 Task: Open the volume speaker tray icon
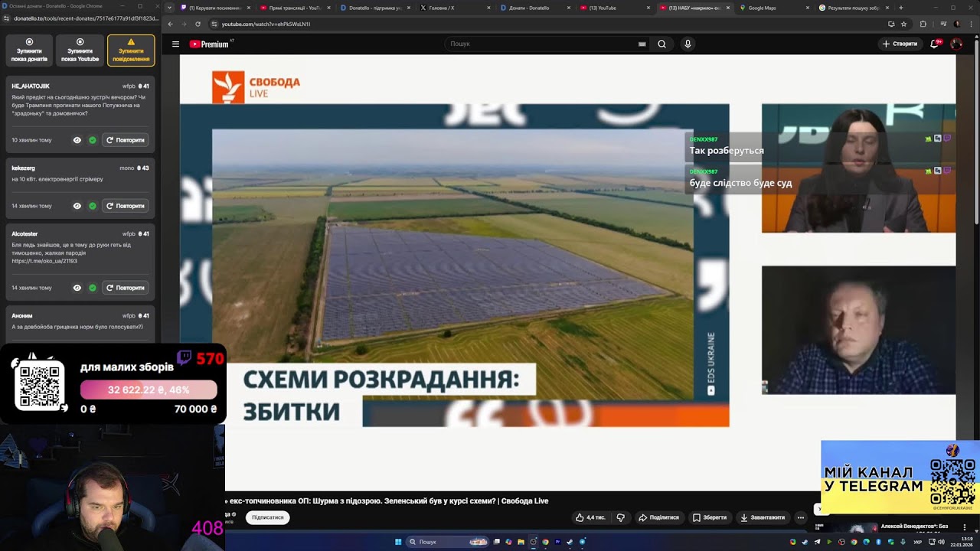click(941, 542)
